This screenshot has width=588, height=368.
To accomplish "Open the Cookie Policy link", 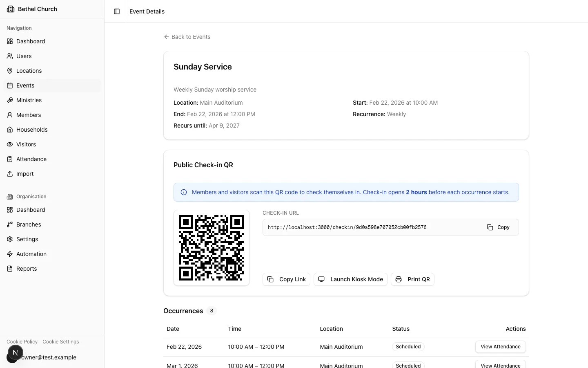I will [x=22, y=342].
